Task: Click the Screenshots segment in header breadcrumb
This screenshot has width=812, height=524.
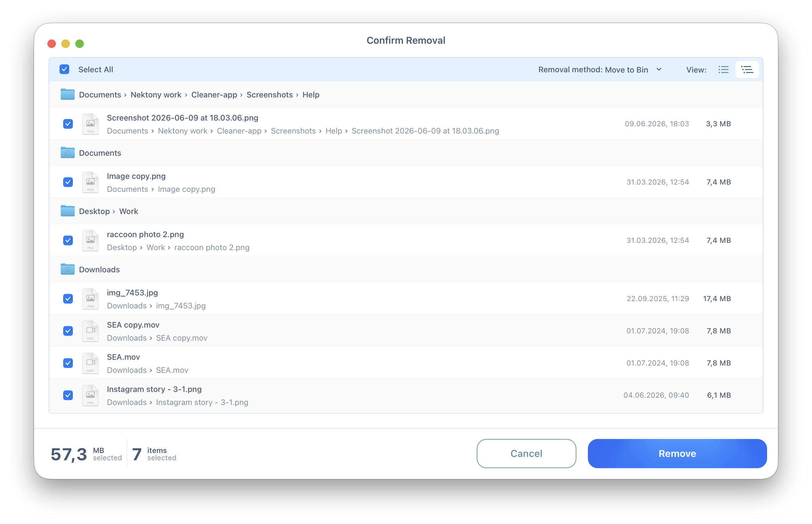Action: (x=270, y=95)
